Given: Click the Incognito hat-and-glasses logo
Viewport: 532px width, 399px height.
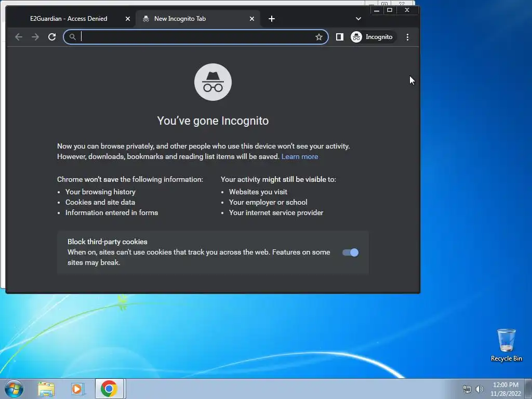Looking at the screenshot, I should pyautogui.click(x=212, y=82).
